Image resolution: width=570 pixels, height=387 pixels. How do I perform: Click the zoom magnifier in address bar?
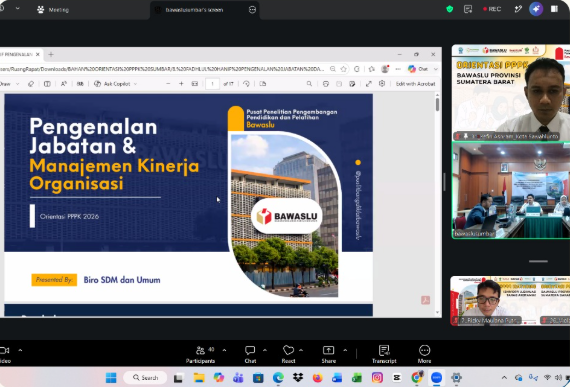333,69
